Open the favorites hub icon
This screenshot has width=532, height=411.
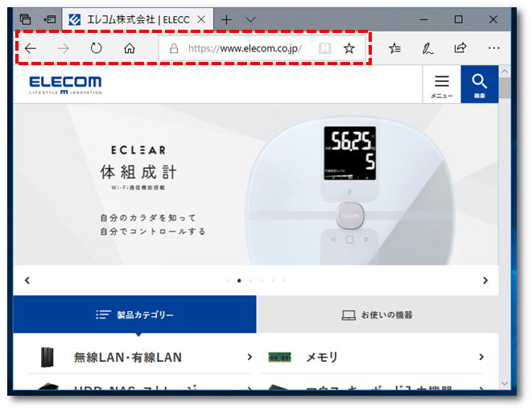pos(394,48)
